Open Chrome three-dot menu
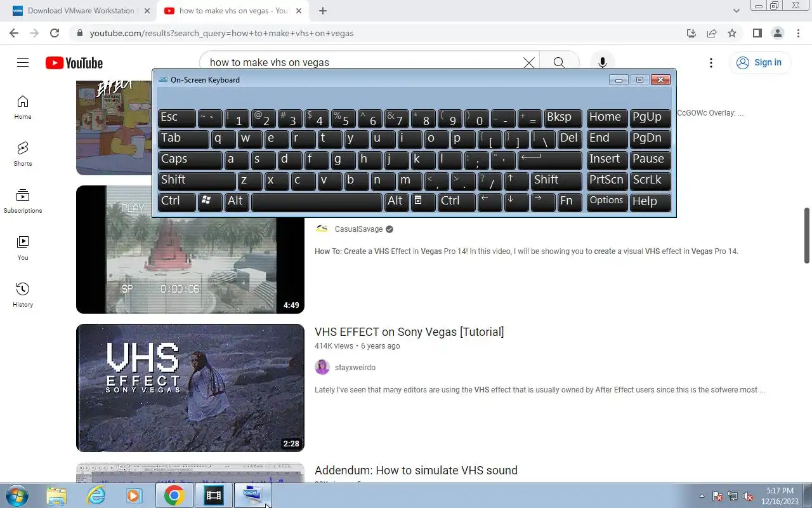 [x=797, y=33]
